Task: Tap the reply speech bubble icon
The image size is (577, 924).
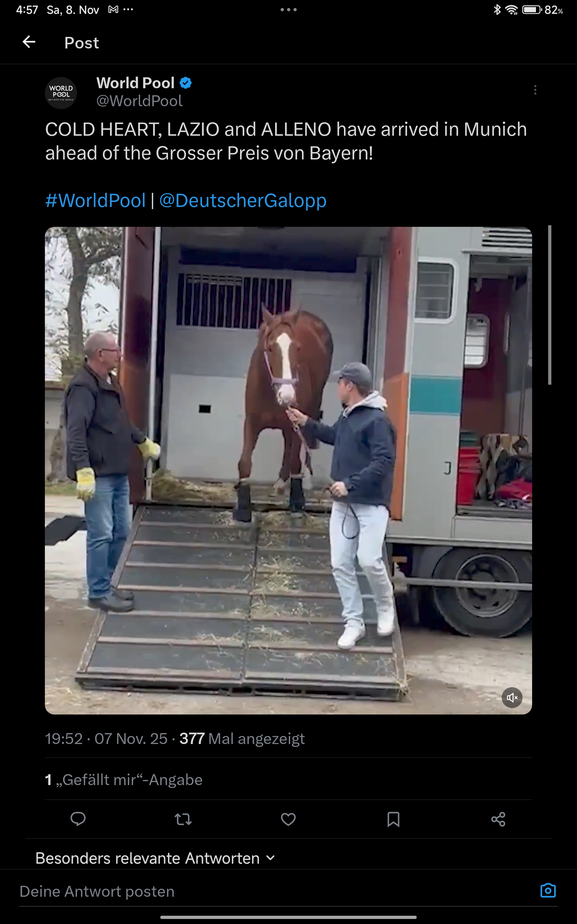Action: pyautogui.click(x=78, y=819)
